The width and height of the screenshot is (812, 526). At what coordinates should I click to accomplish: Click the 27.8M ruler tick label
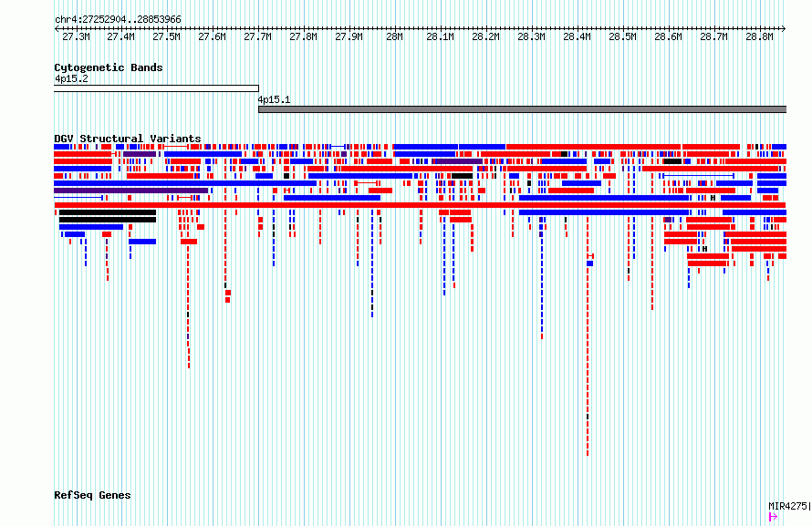(303, 36)
